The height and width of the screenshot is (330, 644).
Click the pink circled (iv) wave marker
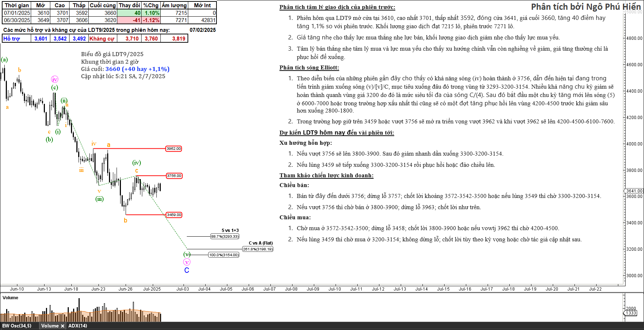tap(55, 80)
